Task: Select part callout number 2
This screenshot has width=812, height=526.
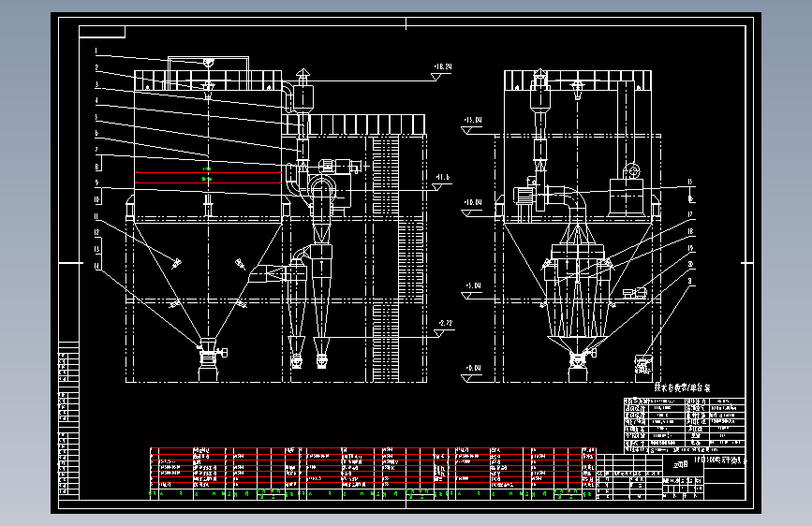Action: (96, 67)
